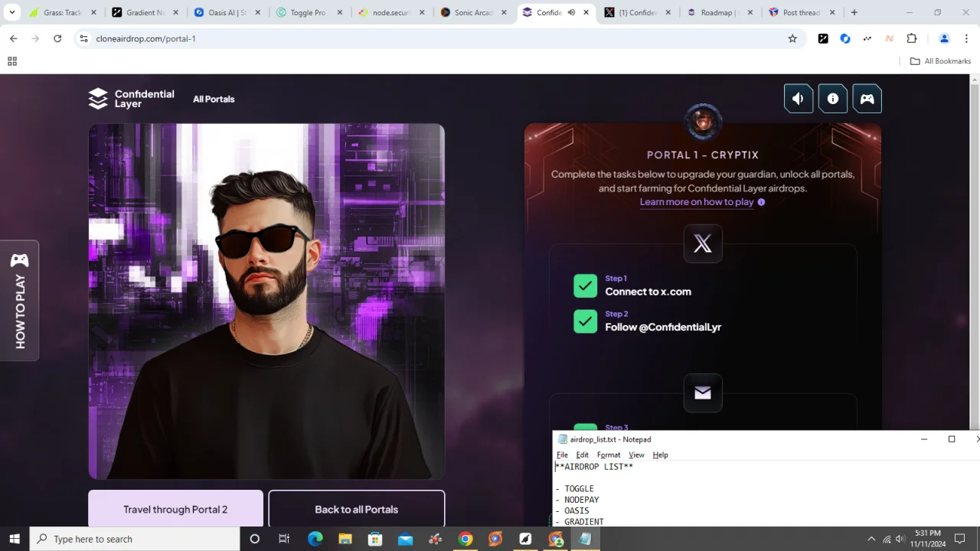Screen dimensions: 980x551
Task: Go back in browser history
Action: pyautogui.click(x=13, y=38)
